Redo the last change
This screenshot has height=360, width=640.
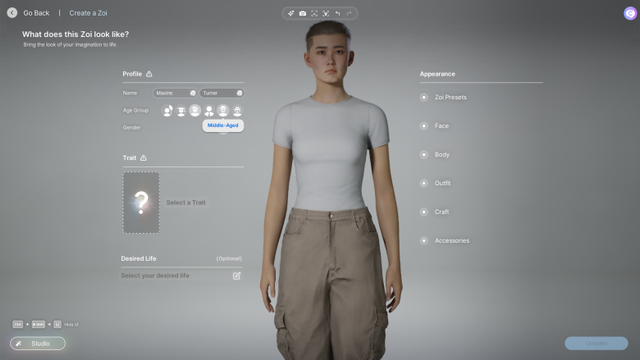349,13
